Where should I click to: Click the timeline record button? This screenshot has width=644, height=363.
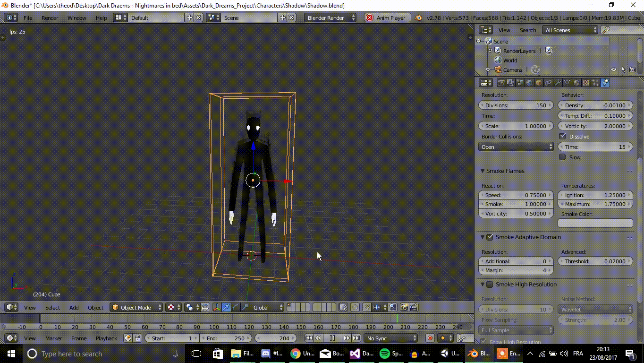coord(430,338)
